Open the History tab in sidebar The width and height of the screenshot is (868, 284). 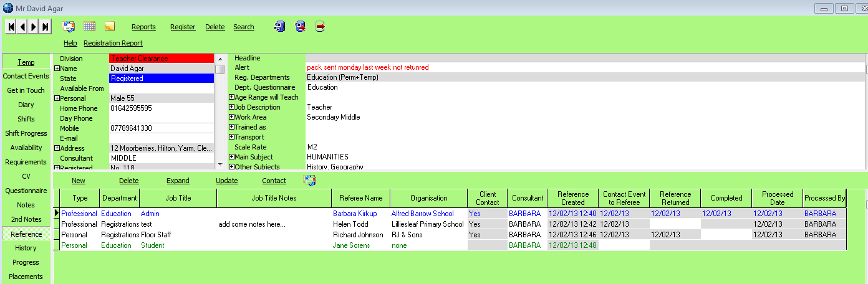pos(26,248)
